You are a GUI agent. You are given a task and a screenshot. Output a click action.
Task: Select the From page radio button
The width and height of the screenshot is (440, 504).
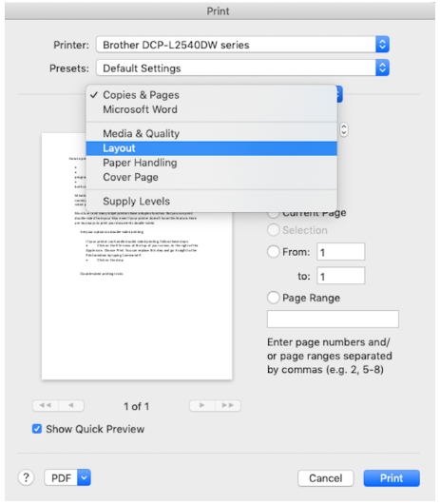coord(274,252)
